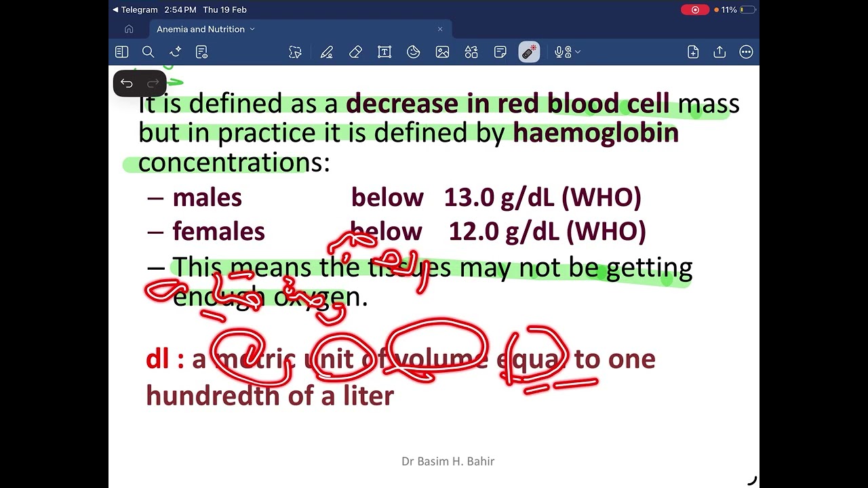Undo the last stroke
The height and width of the screenshot is (488, 868).
pyautogui.click(x=127, y=83)
